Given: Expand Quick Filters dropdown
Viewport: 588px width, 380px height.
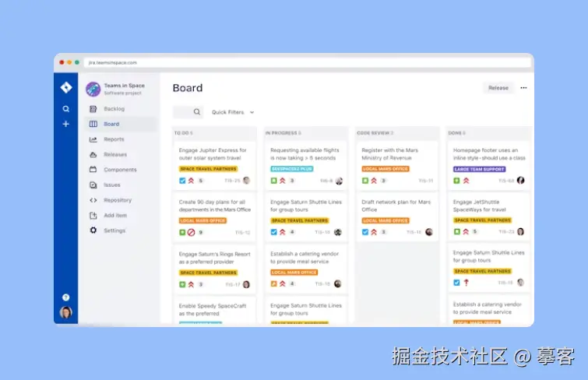Looking at the screenshot, I should point(233,112).
